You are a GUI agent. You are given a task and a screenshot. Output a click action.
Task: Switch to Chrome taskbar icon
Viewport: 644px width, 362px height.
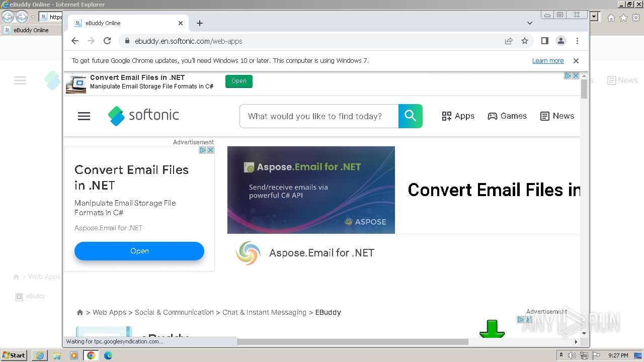tap(91, 355)
